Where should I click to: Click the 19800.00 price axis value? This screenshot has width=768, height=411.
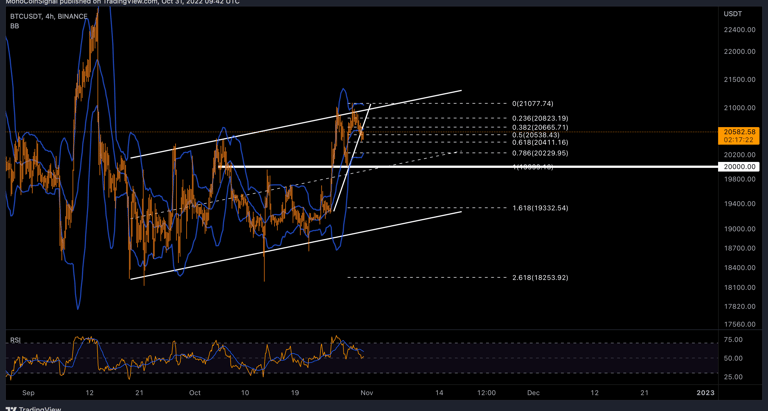(738, 180)
